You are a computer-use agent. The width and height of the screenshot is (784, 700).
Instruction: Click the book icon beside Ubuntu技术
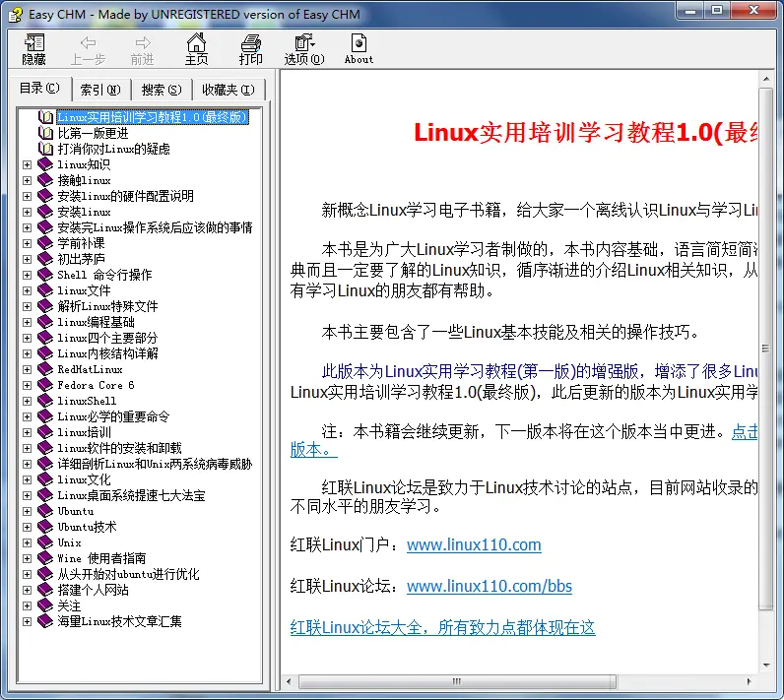(x=45, y=527)
